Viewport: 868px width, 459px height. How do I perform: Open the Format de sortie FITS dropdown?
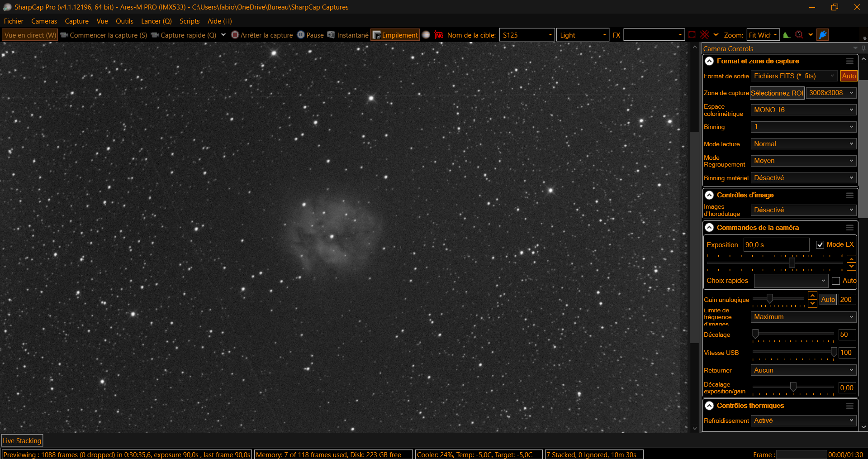(794, 76)
